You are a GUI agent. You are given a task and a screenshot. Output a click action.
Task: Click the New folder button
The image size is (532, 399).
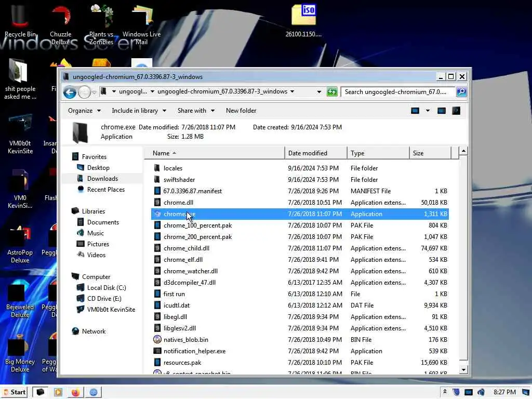pyautogui.click(x=241, y=111)
